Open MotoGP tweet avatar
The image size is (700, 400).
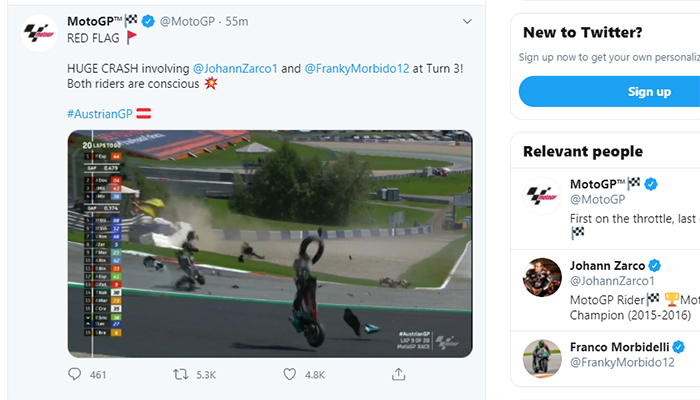[x=39, y=33]
